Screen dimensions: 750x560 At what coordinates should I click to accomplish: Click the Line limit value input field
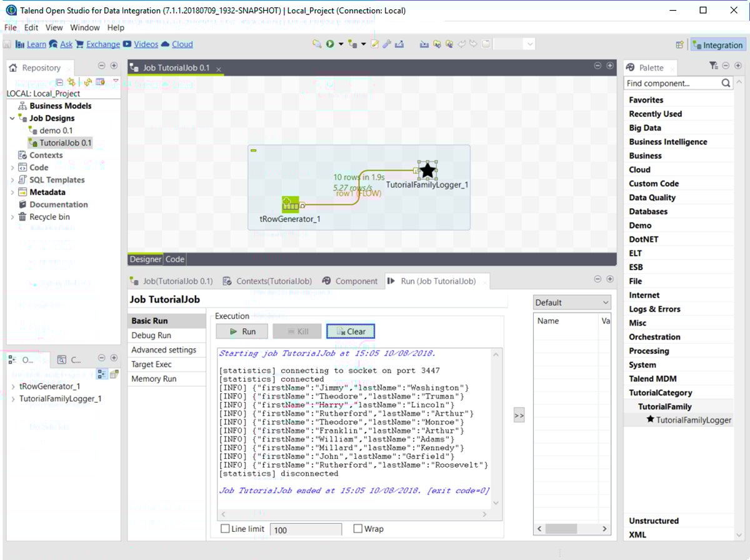pos(306,528)
